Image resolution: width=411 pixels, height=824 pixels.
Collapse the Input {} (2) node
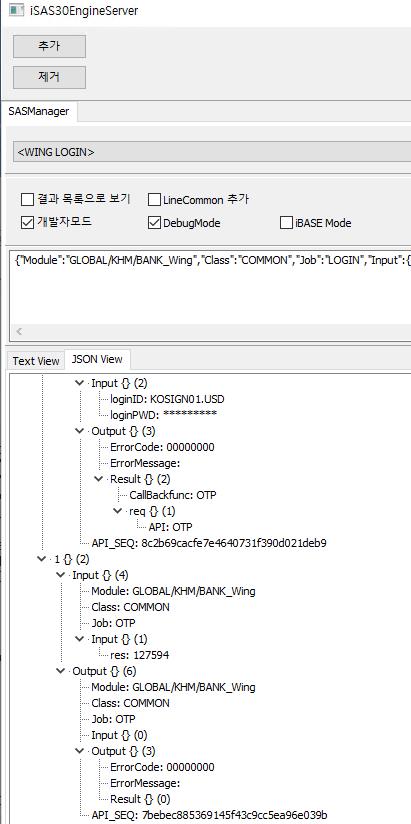(79, 383)
